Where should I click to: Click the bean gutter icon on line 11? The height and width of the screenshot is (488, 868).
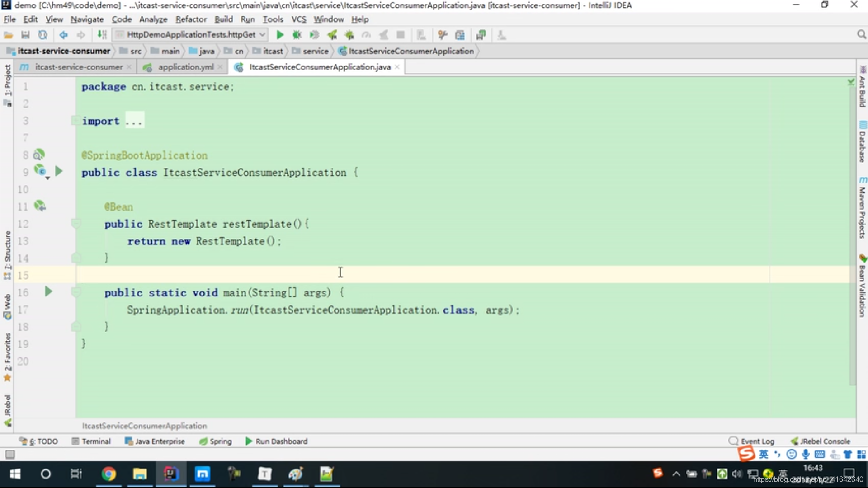point(40,206)
